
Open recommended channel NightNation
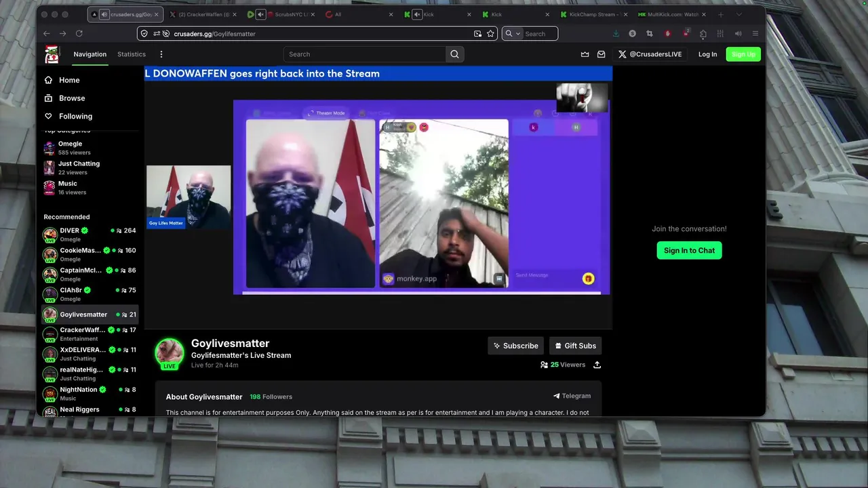click(91, 394)
